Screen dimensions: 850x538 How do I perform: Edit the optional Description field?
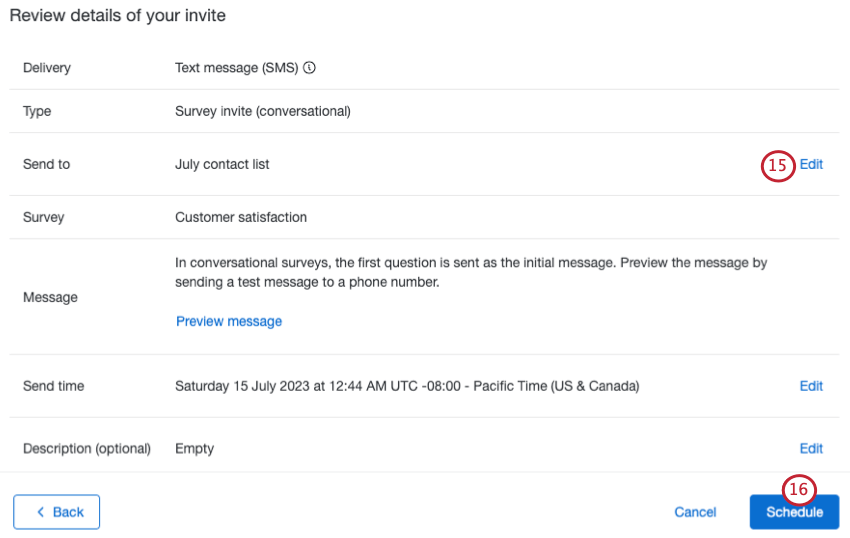(811, 449)
